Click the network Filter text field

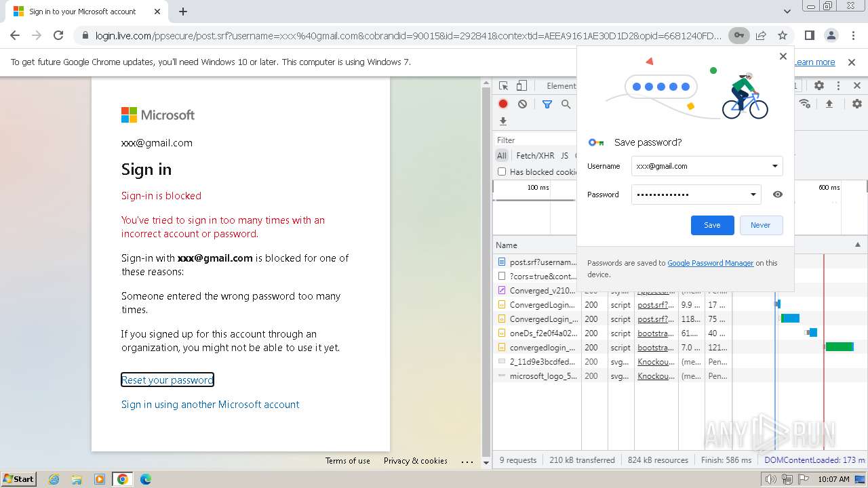536,140
